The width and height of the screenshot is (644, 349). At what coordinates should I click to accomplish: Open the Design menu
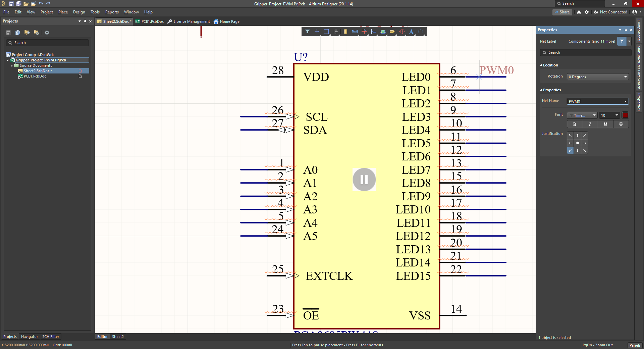[x=79, y=12]
